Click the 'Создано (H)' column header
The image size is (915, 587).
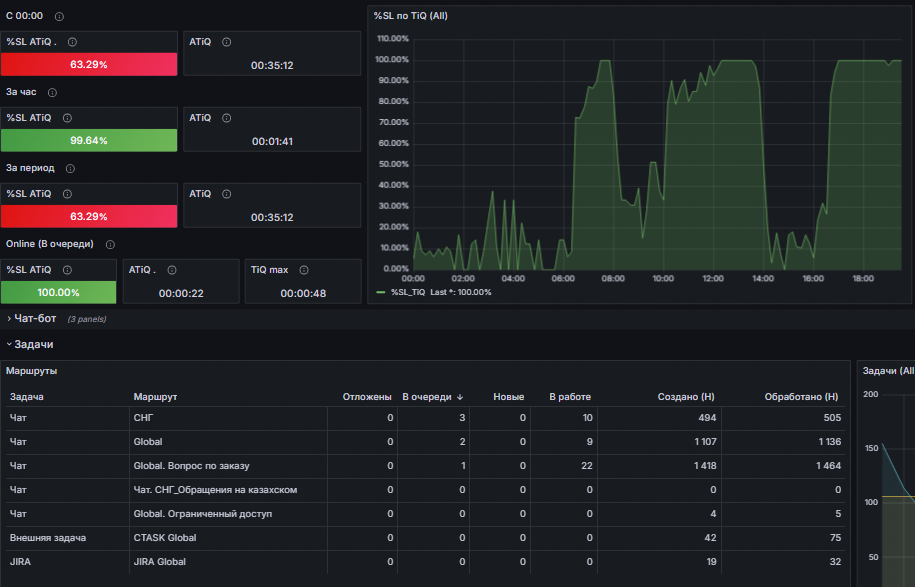pos(686,397)
